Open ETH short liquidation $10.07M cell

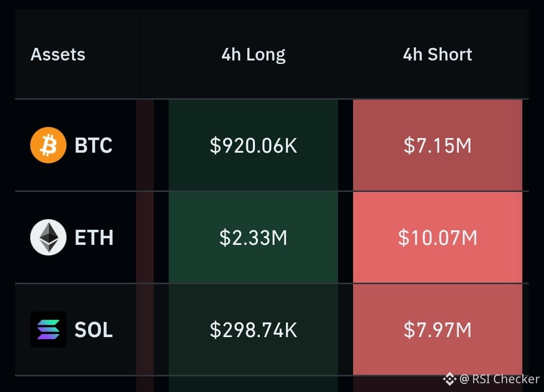pos(438,237)
